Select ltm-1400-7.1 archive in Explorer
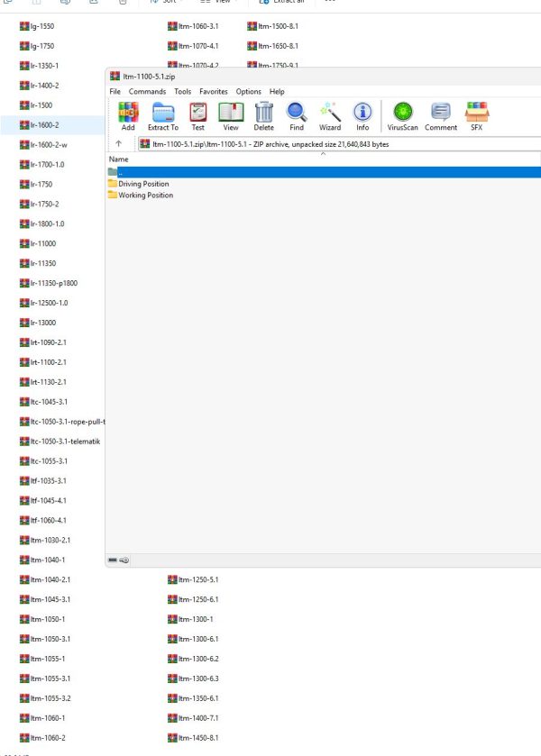This screenshot has height=756, width=541. coord(193,718)
